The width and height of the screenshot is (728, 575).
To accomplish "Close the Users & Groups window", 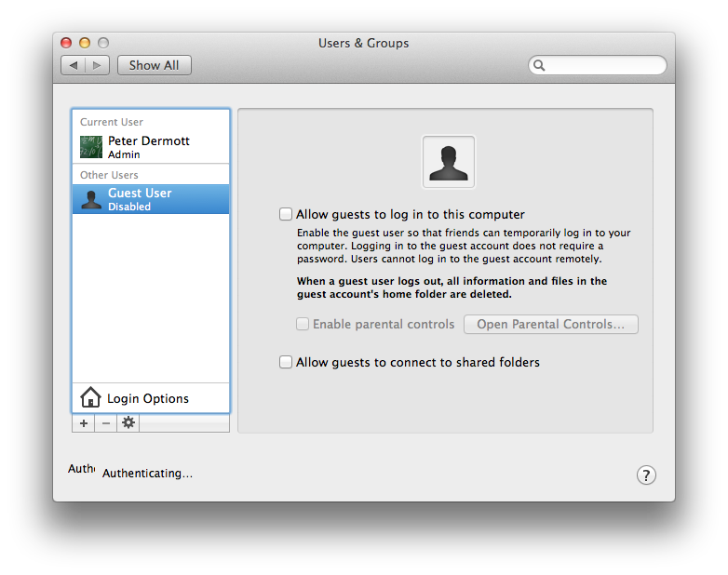I will pos(66,43).
